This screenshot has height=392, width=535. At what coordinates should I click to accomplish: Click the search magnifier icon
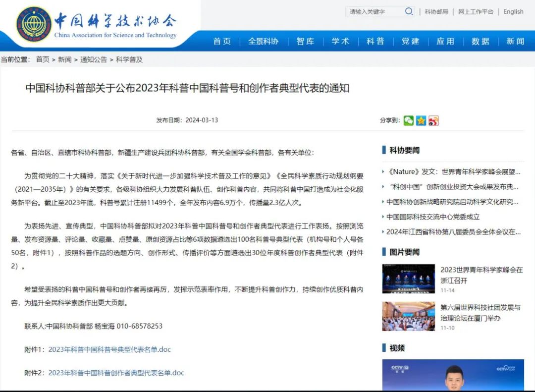[408, 11]
